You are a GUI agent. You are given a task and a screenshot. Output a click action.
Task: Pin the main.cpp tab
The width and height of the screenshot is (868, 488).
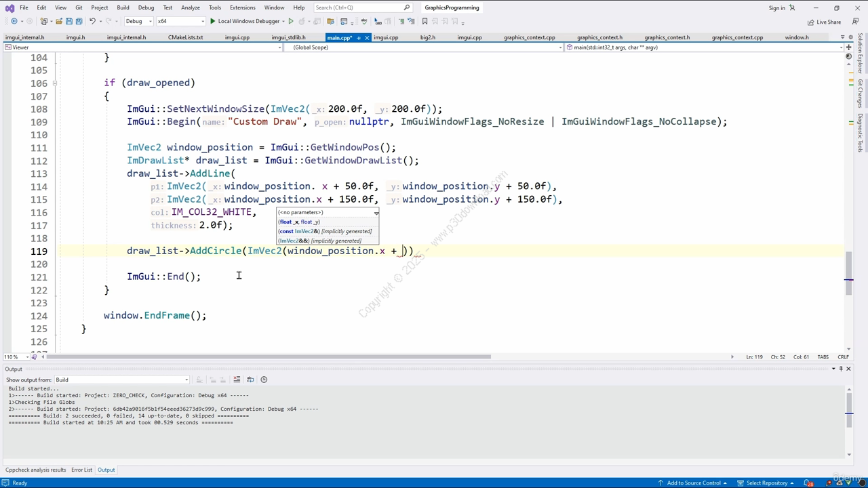359,38
